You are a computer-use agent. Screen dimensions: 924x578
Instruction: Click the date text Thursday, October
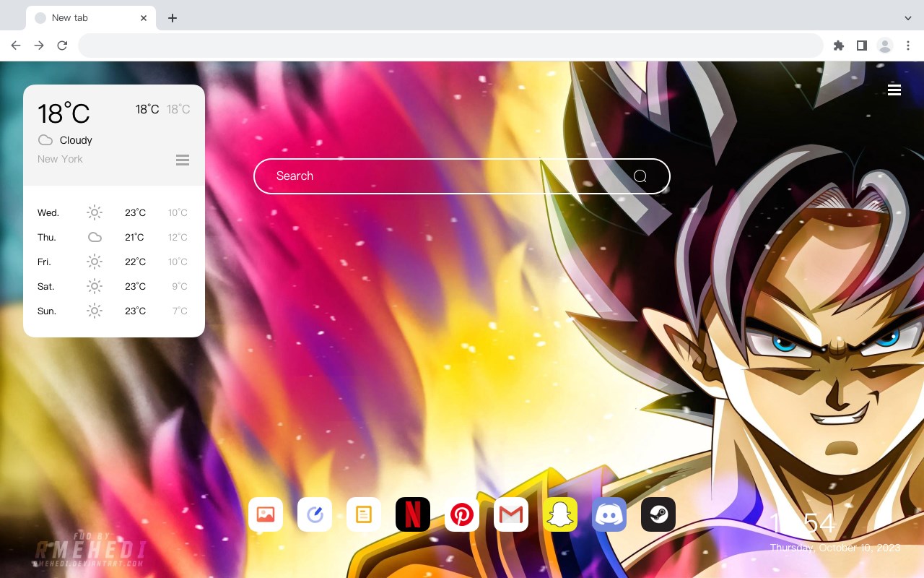[835, 548]
